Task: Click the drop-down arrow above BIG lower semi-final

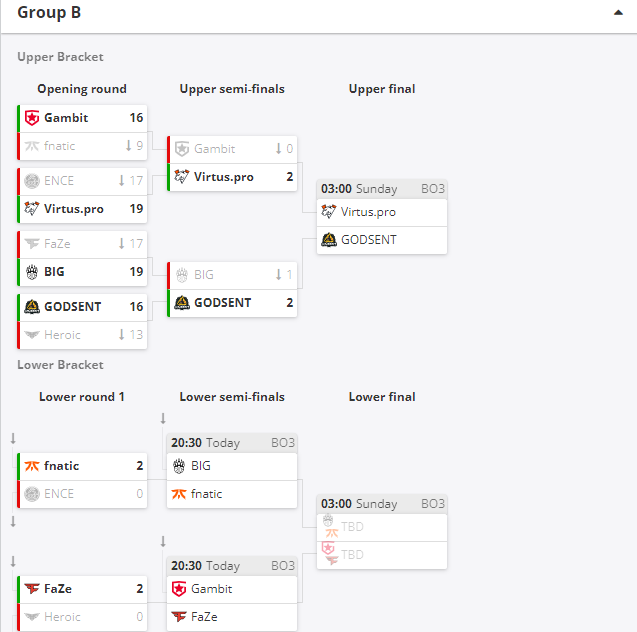Action: [163, 418]
